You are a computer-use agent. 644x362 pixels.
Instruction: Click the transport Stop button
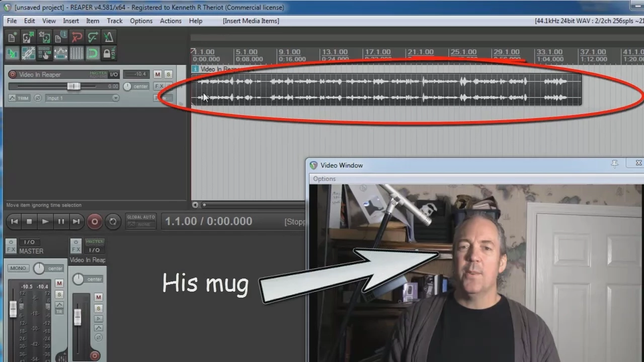[29, 221]
